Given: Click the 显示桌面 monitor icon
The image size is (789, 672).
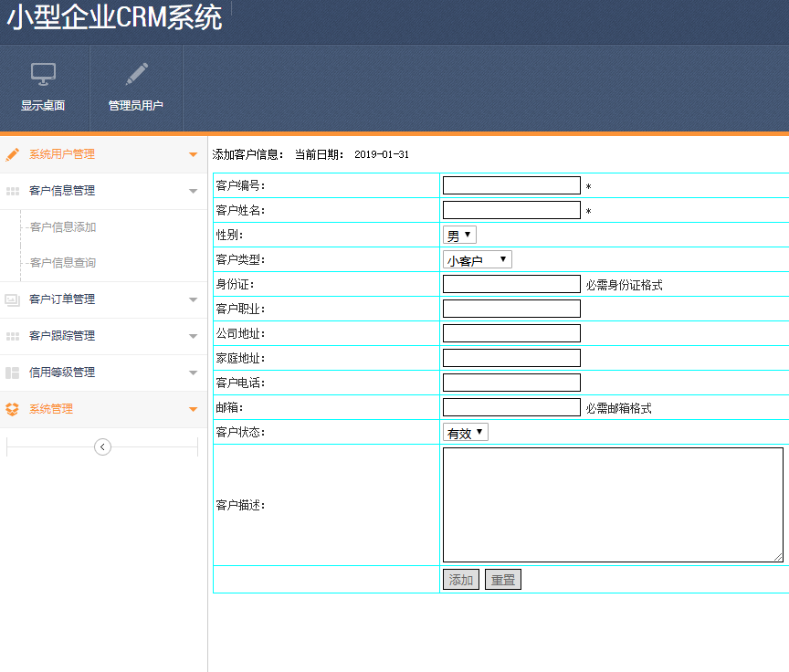Looking at the screenshot, I should click(43, 75).
